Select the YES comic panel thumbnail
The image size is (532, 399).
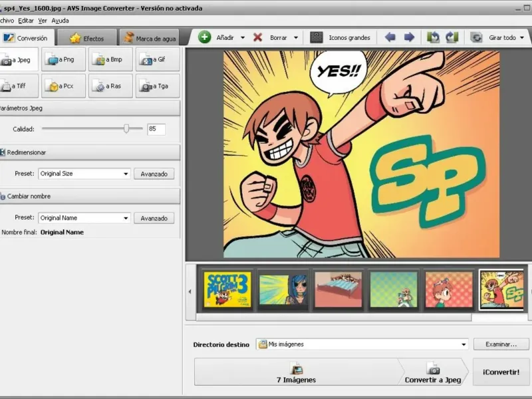click(x=501, y=289)
